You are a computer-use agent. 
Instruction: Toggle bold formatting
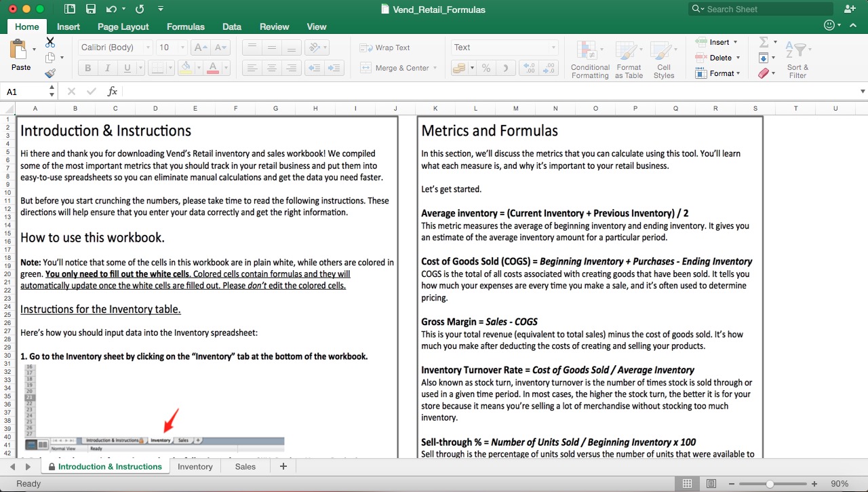87,68
